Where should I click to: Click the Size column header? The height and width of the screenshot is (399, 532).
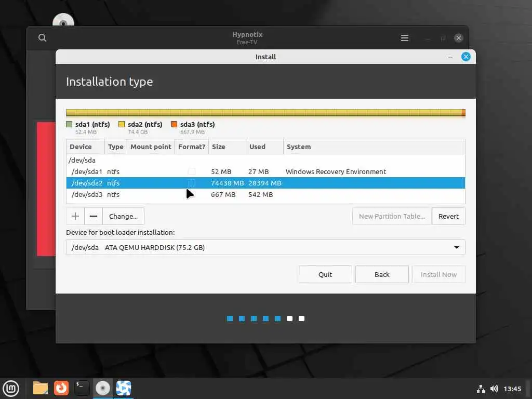[228, 147]
